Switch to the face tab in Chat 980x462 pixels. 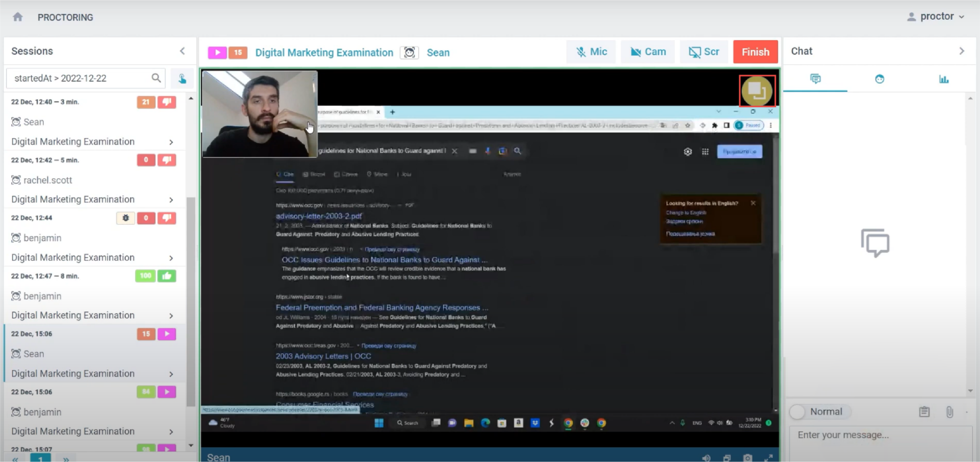(879, 79)
